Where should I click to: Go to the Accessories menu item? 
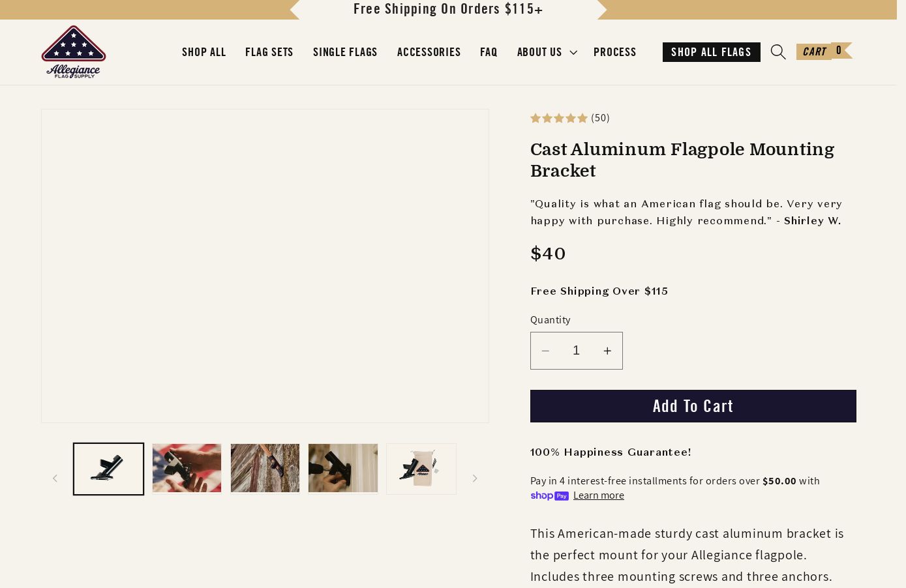[x=429, y=52]
